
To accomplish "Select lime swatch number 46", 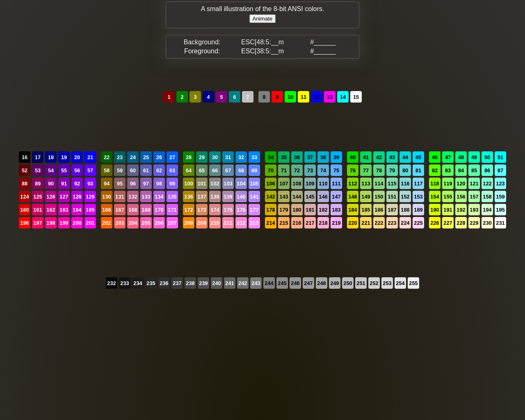I will point(435,157).
